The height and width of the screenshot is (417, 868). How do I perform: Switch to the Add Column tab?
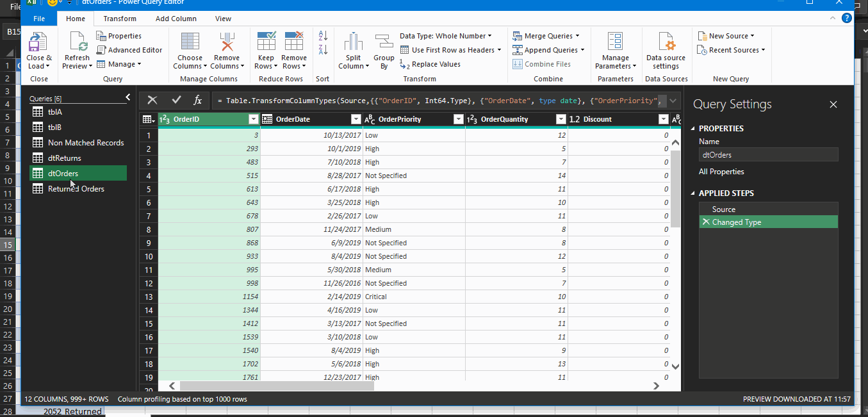tap(176, 19)
